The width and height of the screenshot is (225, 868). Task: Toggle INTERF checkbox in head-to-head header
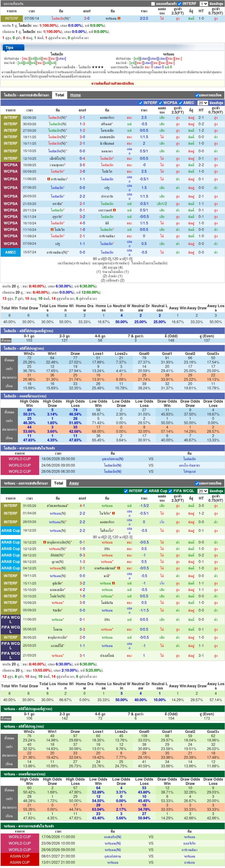(179, 4)
